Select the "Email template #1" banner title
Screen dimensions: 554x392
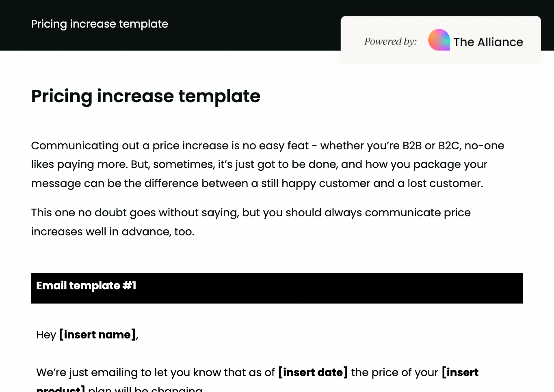86,286
